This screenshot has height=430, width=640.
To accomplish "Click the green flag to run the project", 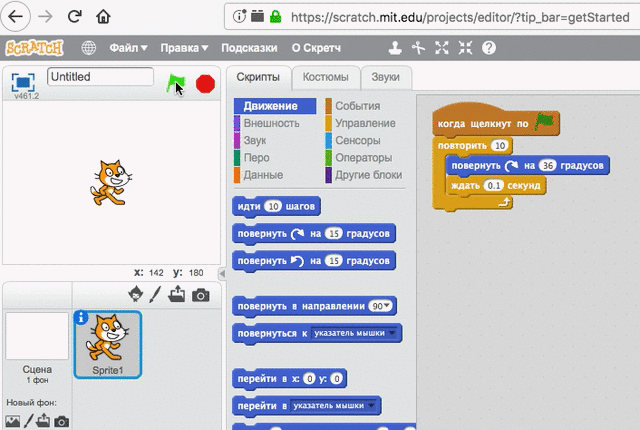I will 176,84.
